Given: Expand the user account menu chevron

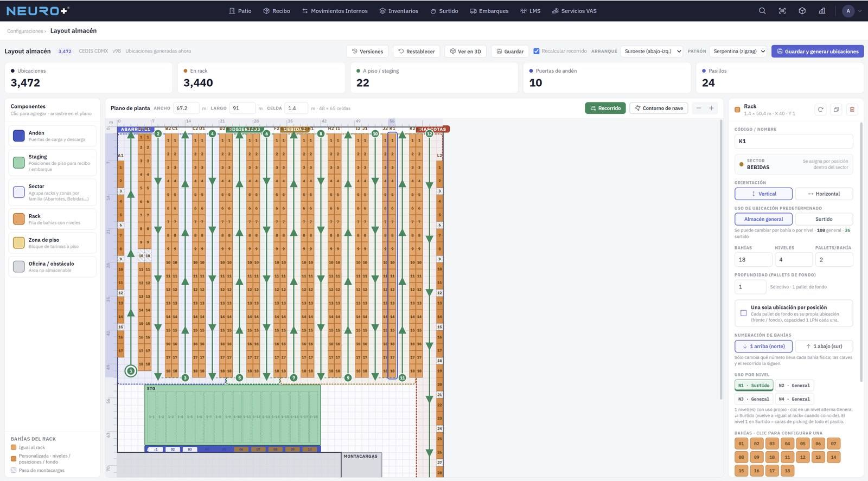Looking at the screenshot, I should coord(860,11).
